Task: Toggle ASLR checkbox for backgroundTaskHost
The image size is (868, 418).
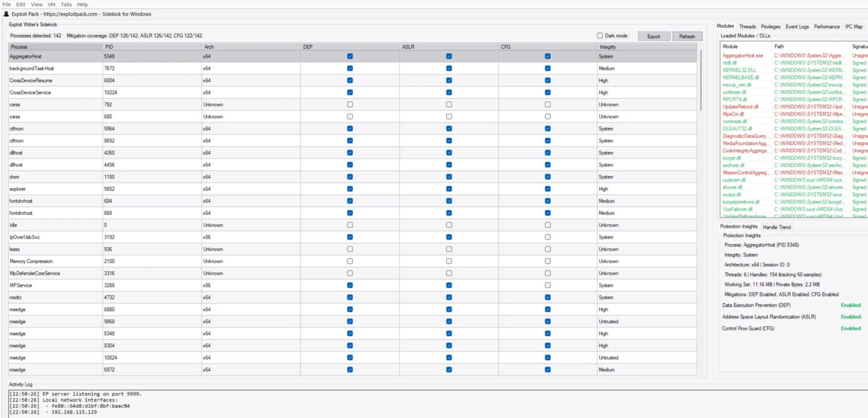Action: [x=449, y=68]
